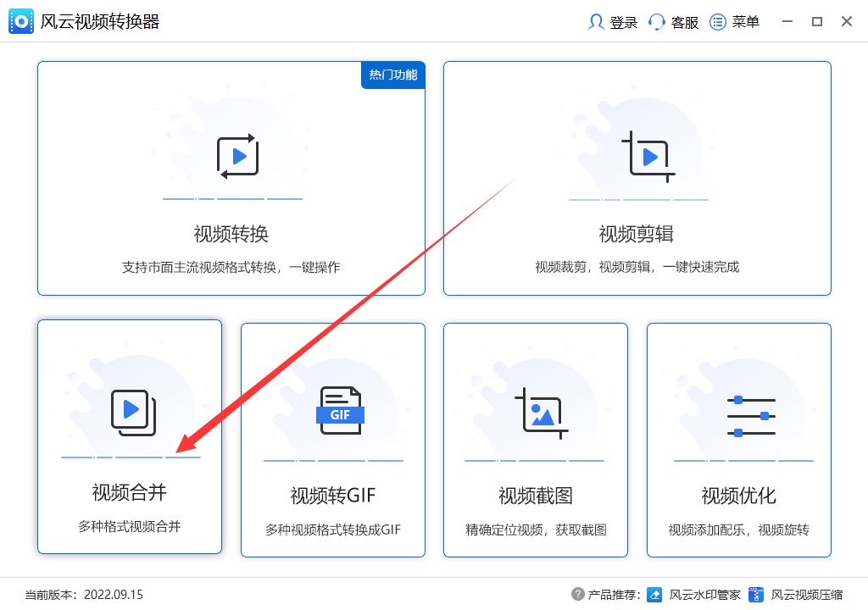Open the 风云水印管家 product link

click(704, 595)
